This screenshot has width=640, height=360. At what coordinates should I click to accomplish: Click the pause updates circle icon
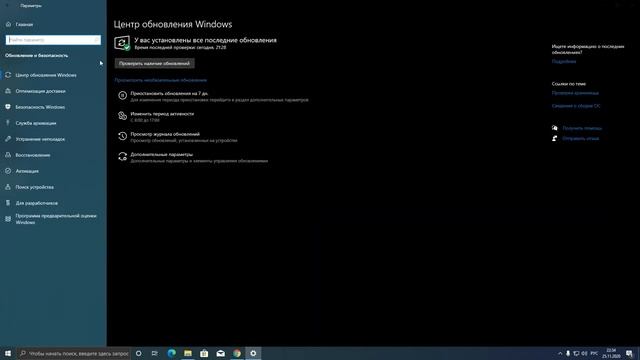click(x=122, y=96)
